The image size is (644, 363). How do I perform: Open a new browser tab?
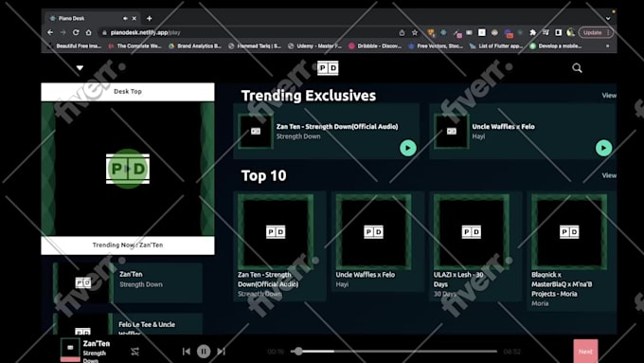pyautogui.click(x=149, y=19)
